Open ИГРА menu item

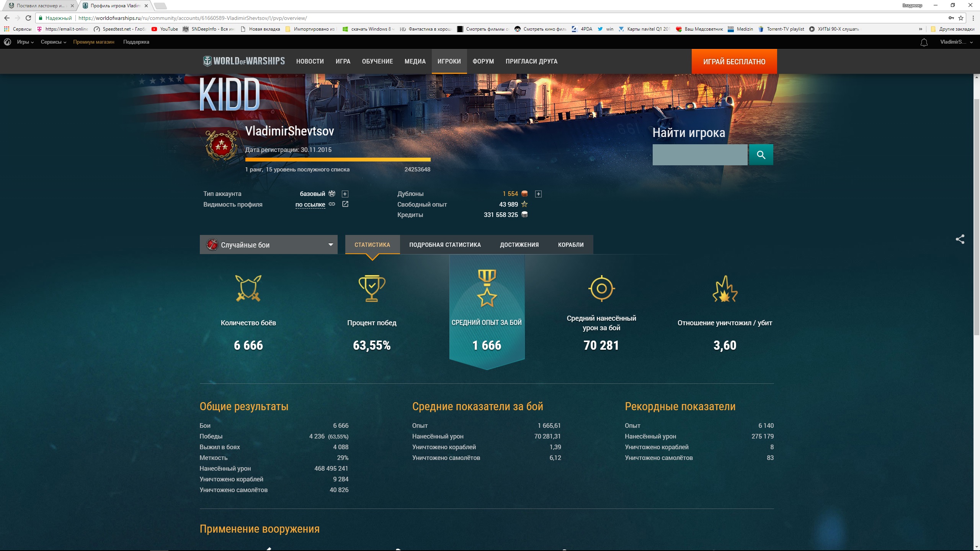point(343,61)
